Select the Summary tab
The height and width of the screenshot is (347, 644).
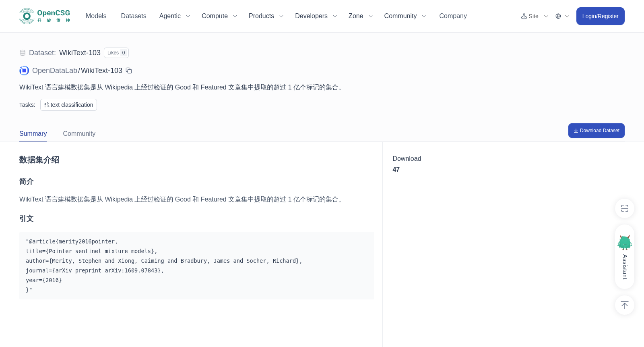[33, 133]
